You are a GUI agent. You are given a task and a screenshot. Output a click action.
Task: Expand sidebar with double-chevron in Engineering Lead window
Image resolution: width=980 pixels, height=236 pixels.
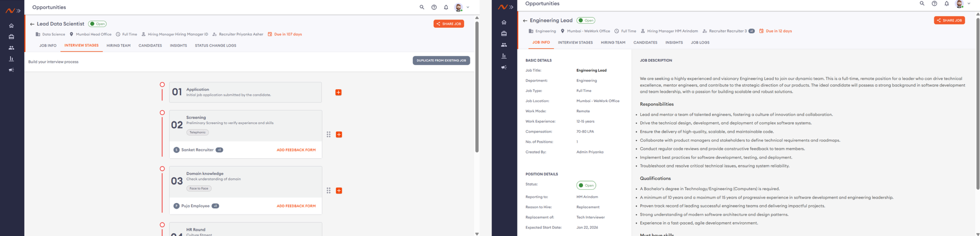pyautogui.click(x=511, y=7)
